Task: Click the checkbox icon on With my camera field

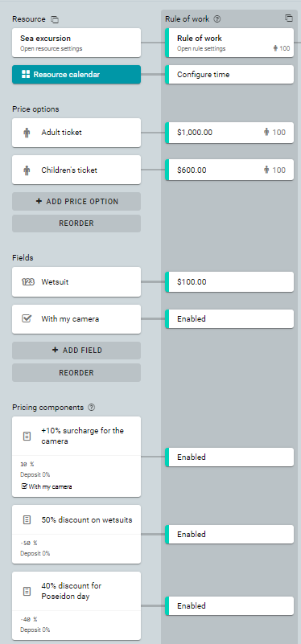Action: point(27,318)
